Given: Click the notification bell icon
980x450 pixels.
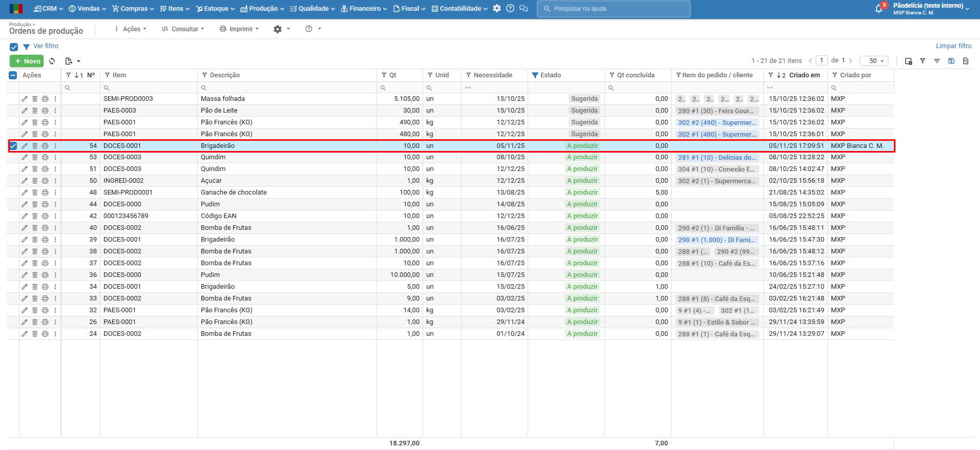Looking at the screenshot, I should (879, 9).
